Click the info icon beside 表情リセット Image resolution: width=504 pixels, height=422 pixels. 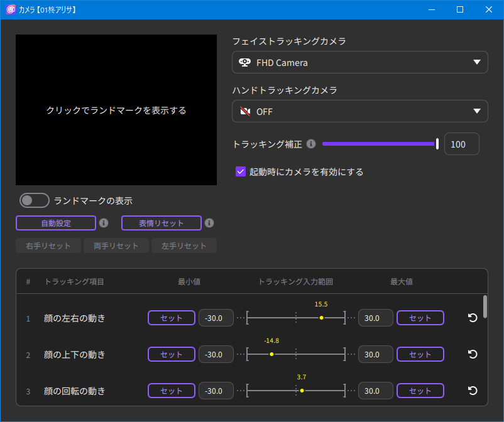click(210, 223)
